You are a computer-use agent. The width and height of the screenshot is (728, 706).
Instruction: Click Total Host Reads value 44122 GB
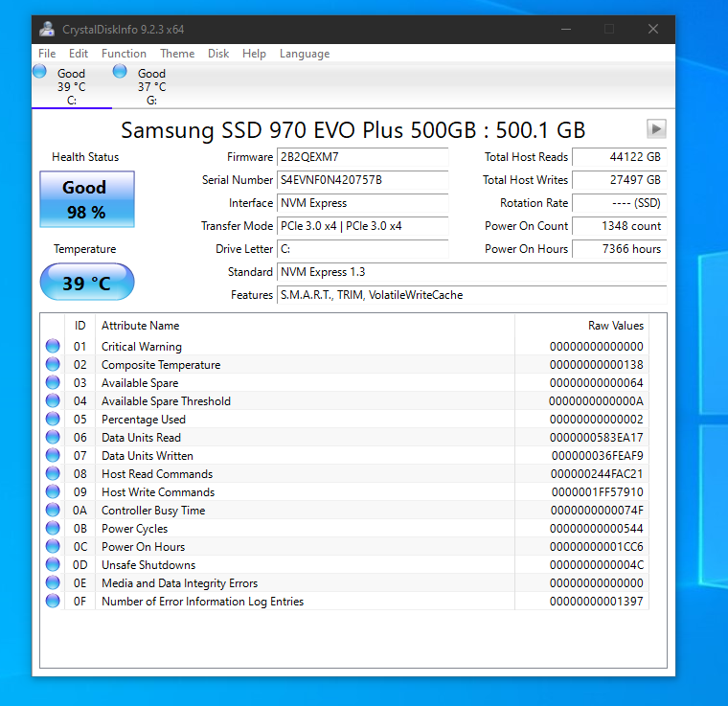(x=620, y=157)
